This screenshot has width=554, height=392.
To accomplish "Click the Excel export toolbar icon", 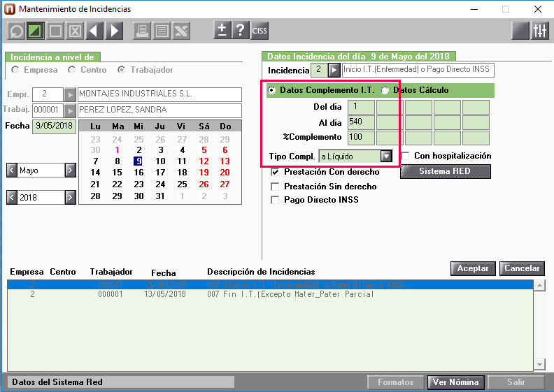I will point(181,31).
